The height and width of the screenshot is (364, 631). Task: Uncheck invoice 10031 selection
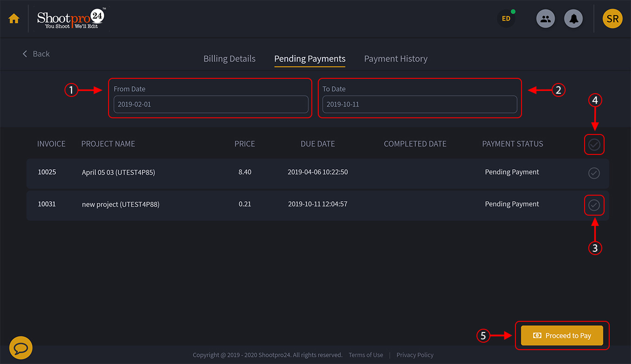click(x=594, y=205)
